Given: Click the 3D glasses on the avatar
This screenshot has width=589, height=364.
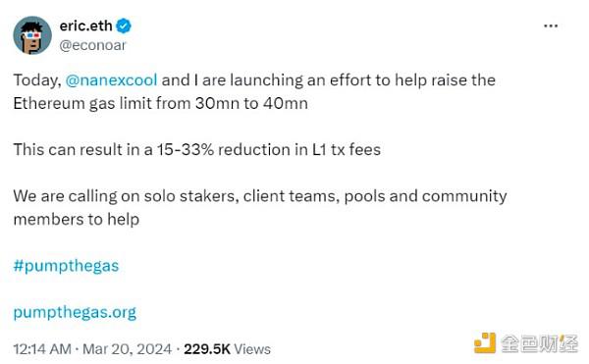Looking at the screenshot, I should pyautogui.click(x=31, y=35).
